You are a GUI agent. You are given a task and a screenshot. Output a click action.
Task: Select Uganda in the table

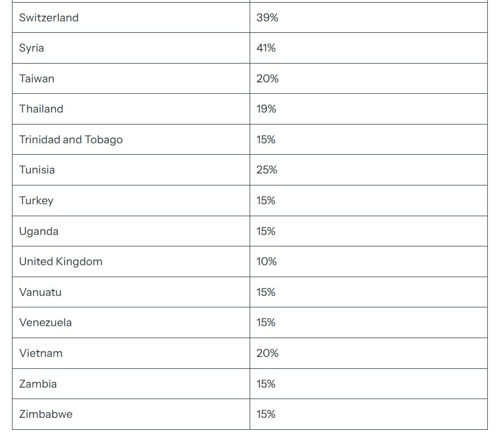(39, 231)
